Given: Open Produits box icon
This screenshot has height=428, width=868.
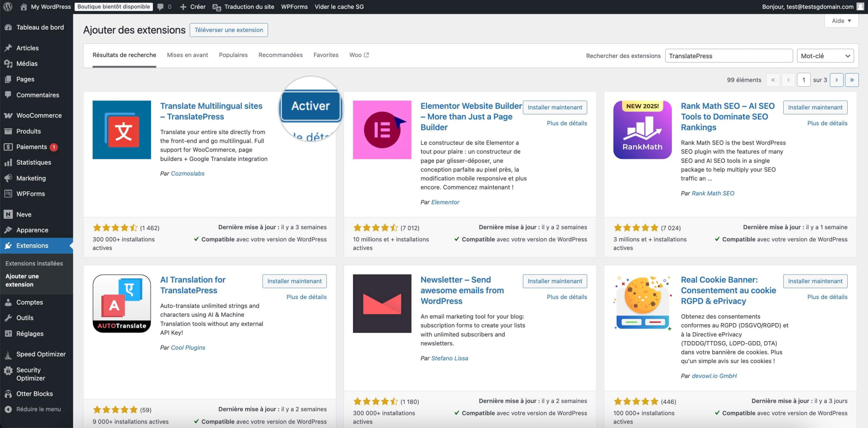Looking at the screenshot, I should [8, 131].
